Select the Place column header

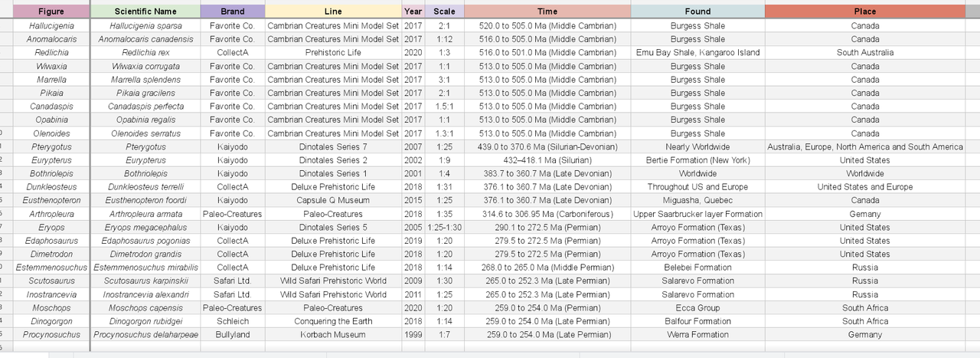pos(865,11)
